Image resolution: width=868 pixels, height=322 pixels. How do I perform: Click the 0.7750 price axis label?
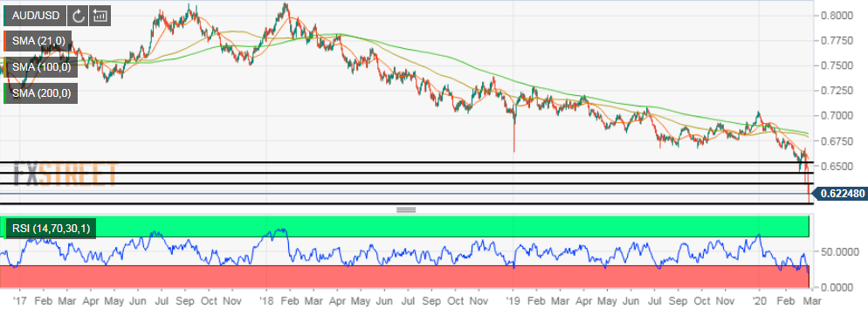(836, 40)
